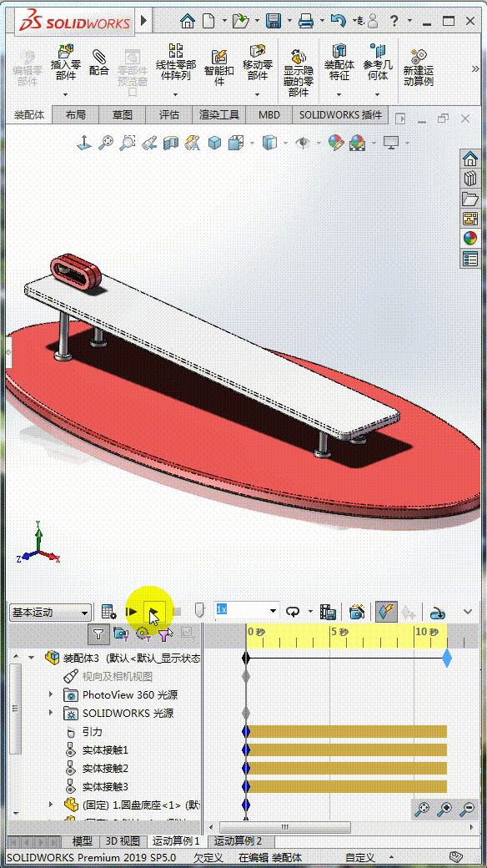
Task: Save the assembly with the floppy disk icon
Action: click(274, 22)
